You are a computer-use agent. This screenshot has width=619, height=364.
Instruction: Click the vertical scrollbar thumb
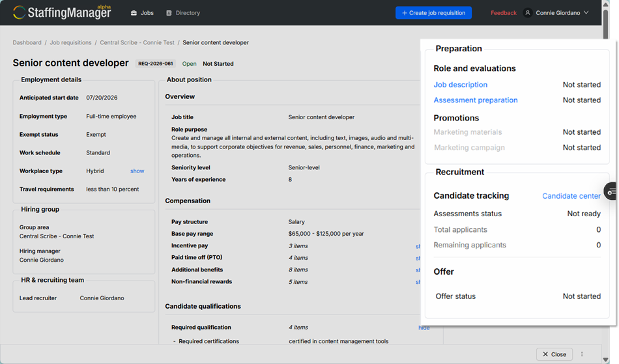coord(605,23)
